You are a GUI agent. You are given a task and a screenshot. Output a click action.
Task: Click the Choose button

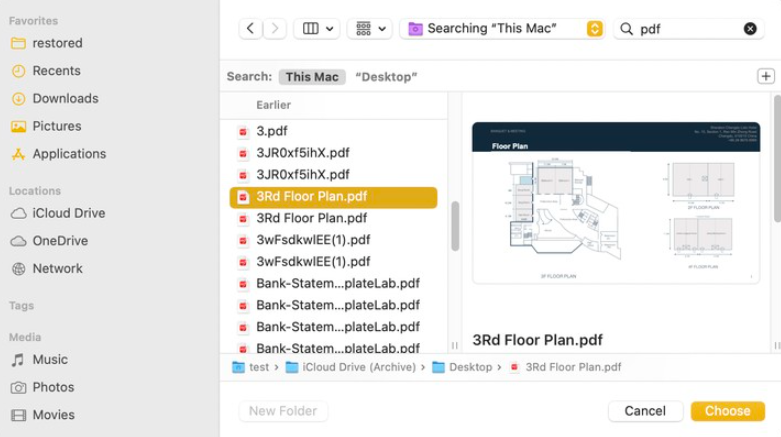click(727, 411)
